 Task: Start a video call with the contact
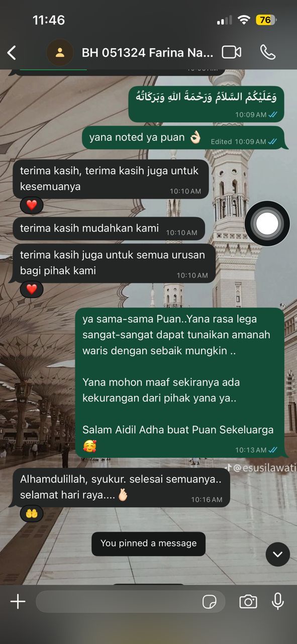click(x=232, y=52)
